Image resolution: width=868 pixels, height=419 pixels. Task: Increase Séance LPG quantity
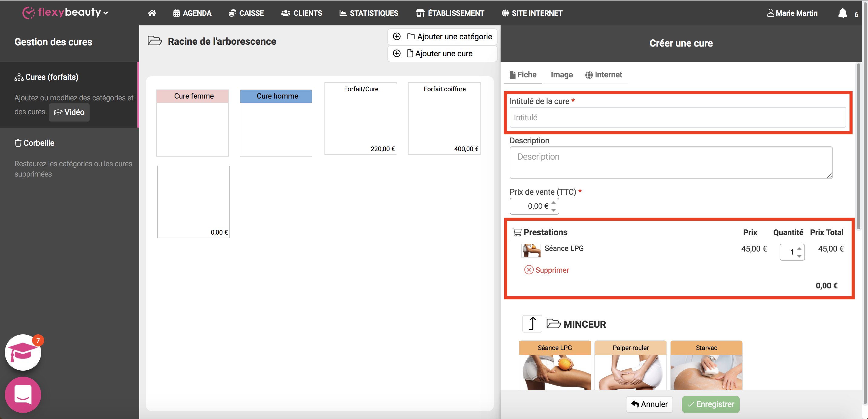799,248
